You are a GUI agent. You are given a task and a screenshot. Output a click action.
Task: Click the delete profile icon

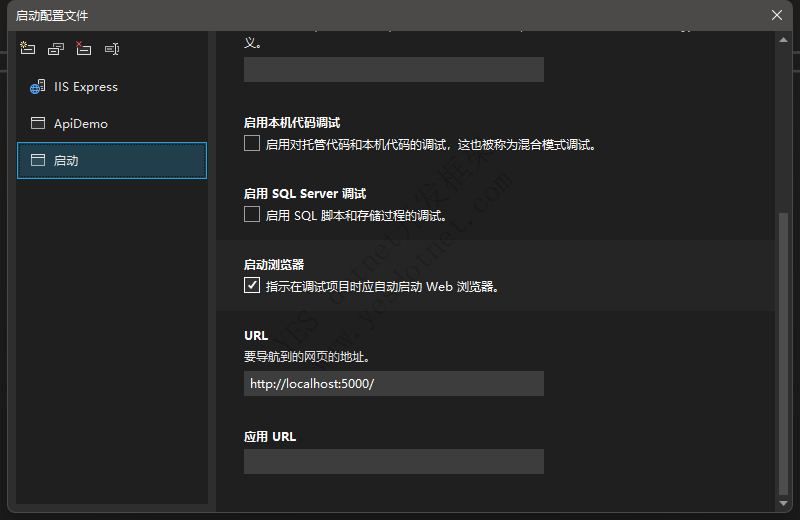click(x=84, y=48)
